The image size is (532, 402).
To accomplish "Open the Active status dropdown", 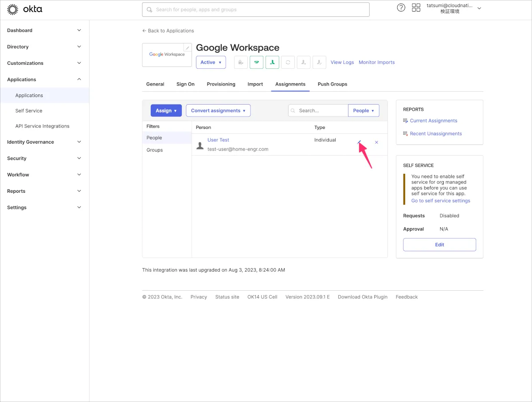I will point(211,62).
